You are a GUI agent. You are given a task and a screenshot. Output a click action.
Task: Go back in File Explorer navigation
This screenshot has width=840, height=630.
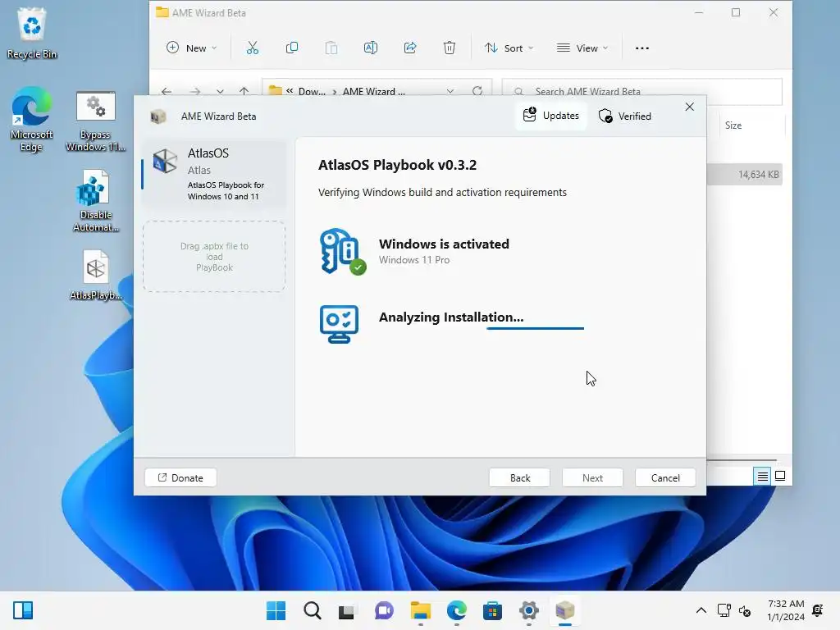tap(167, 91)
